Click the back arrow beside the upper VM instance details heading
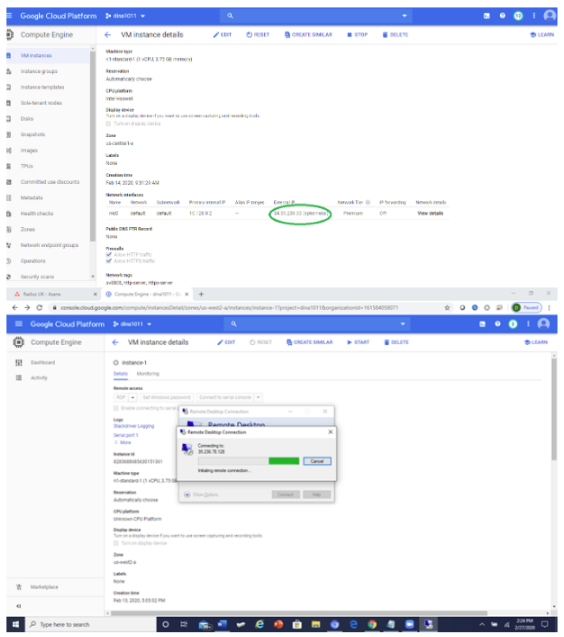The image size is (564, 637). [108, 35]
